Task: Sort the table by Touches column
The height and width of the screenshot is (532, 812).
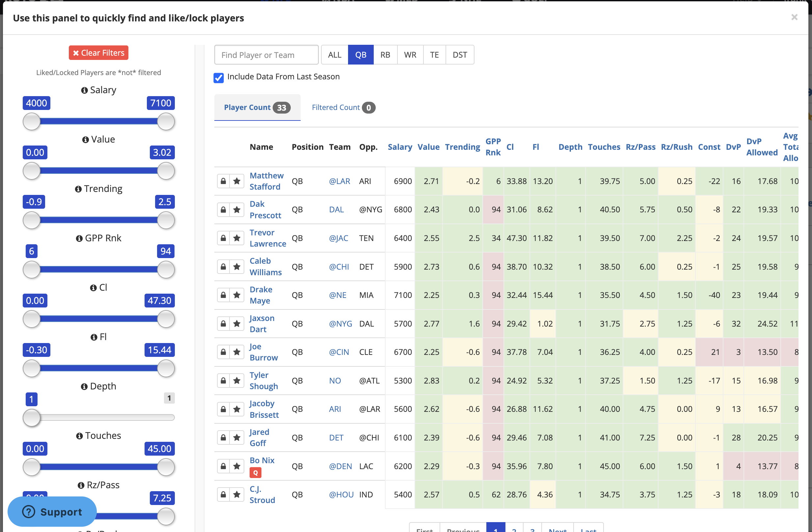Action: [604, 147]
